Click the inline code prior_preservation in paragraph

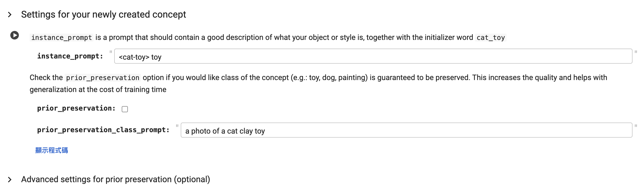click(x=102, y=78)
